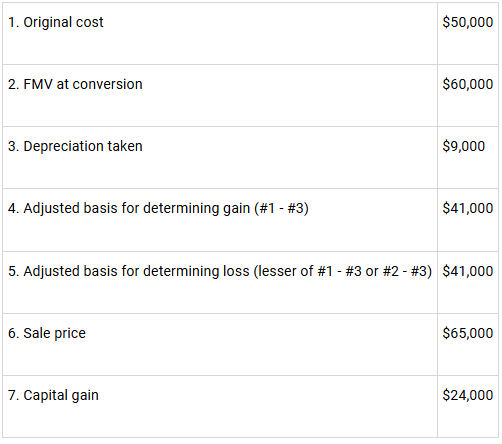Screen dimensions: 502x444
Task: Select the $60,000 FMV value
Action: point(468,84)
